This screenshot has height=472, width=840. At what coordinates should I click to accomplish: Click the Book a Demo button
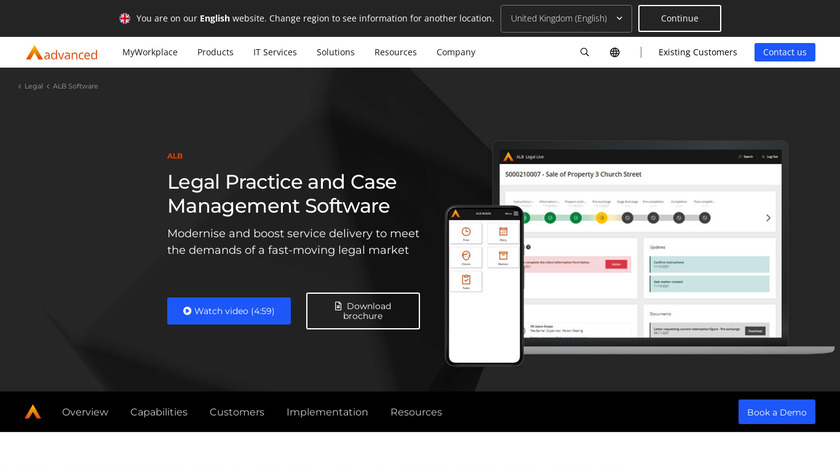point(777,412)
